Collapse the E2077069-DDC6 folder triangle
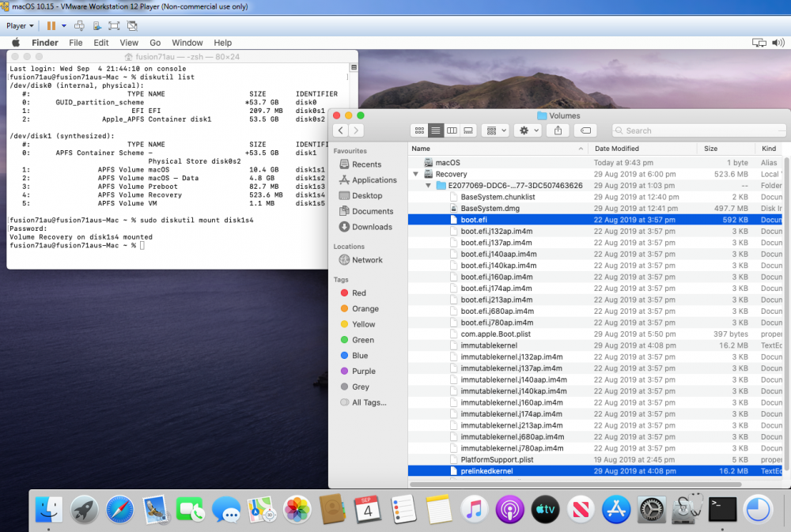 (428, 186)
